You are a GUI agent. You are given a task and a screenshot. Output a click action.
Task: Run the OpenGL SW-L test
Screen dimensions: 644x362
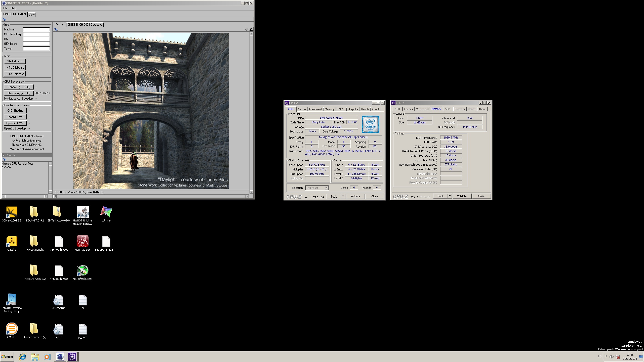pyautogui.click(x=15, y=117)
